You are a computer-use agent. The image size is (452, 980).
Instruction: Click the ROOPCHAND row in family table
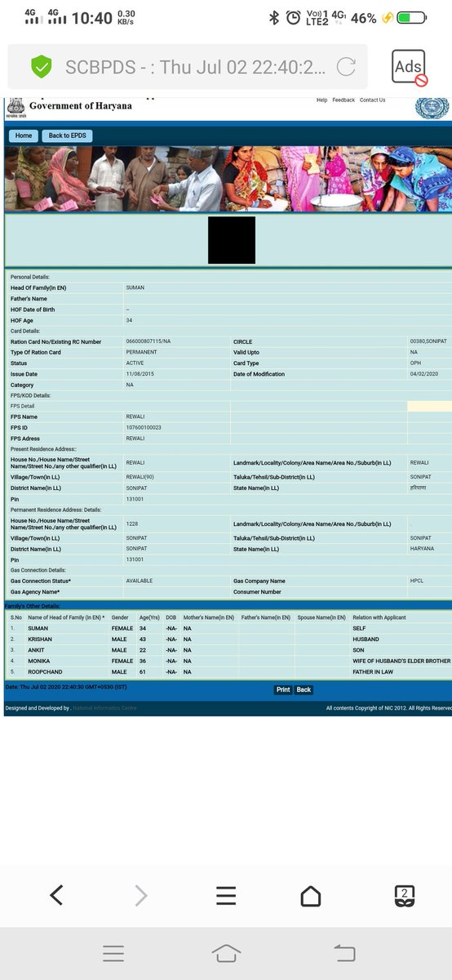coord(228,670)
